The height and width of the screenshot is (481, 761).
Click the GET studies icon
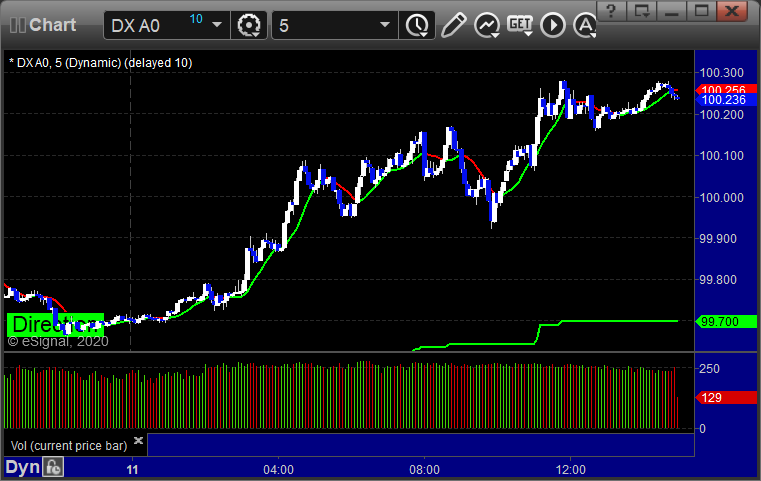pyautogui.click(x=520, y=24)
